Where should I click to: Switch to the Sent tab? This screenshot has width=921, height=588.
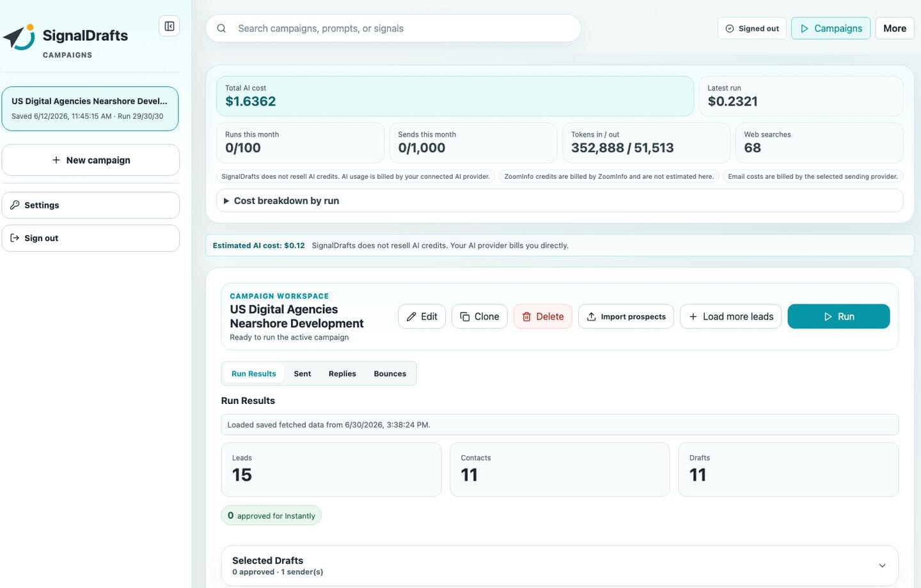(303, 374)
